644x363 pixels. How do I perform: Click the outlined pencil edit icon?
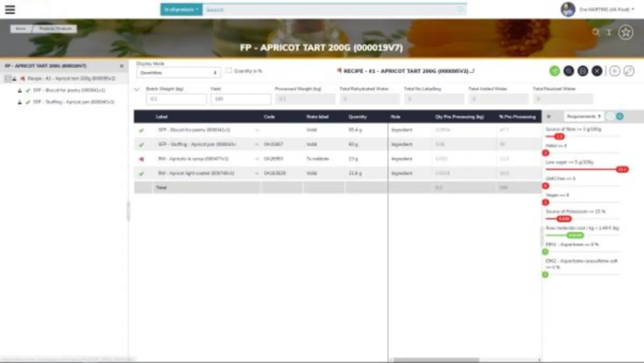pos(629,71)
